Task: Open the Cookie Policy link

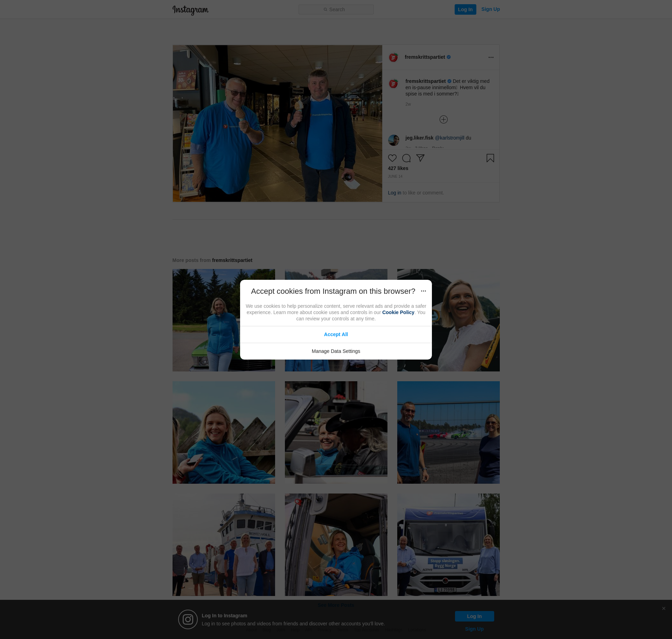Action: click(x=398, y=312)
